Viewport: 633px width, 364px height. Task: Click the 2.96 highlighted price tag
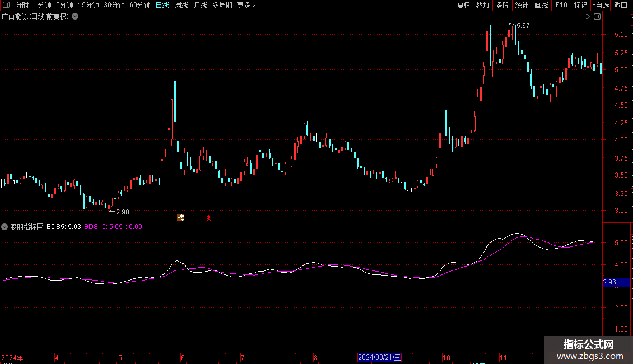click(616, 282)
